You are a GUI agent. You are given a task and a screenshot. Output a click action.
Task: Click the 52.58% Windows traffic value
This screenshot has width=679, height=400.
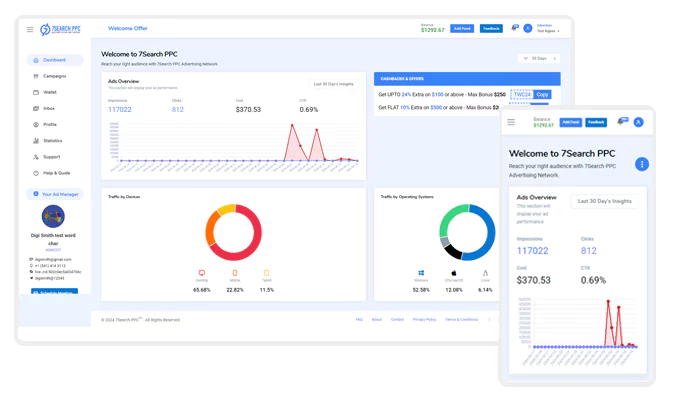point(421,290)
